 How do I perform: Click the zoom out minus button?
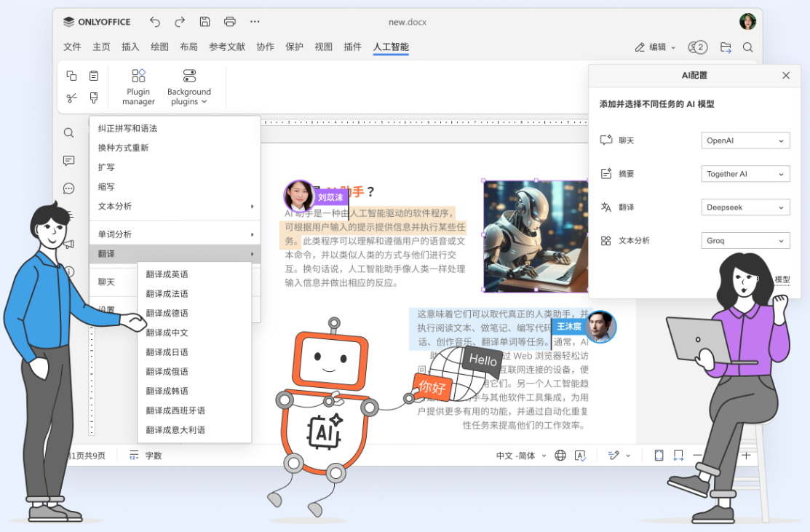[x=697, y=456]
